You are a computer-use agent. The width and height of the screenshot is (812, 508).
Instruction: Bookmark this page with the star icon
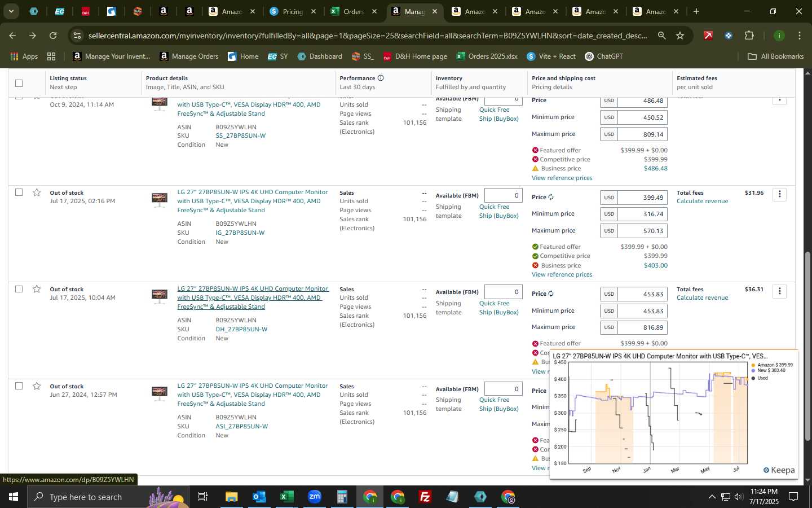click(680, 36)
